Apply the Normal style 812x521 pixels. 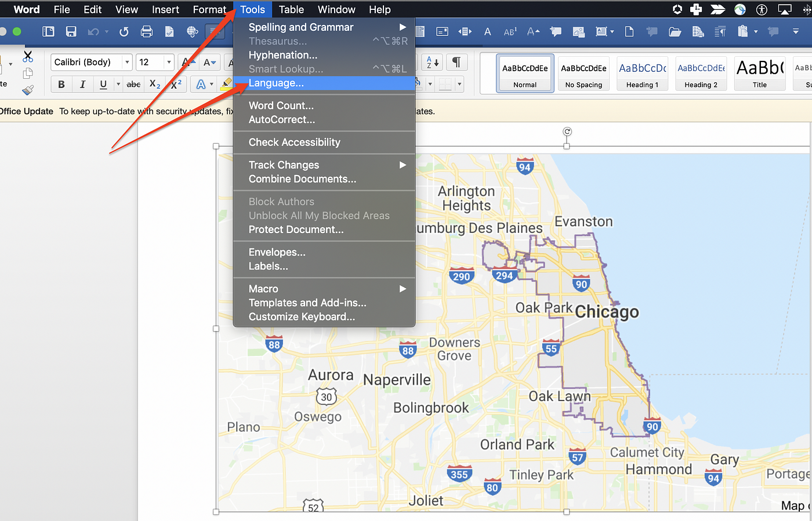[x=525, y=73]
